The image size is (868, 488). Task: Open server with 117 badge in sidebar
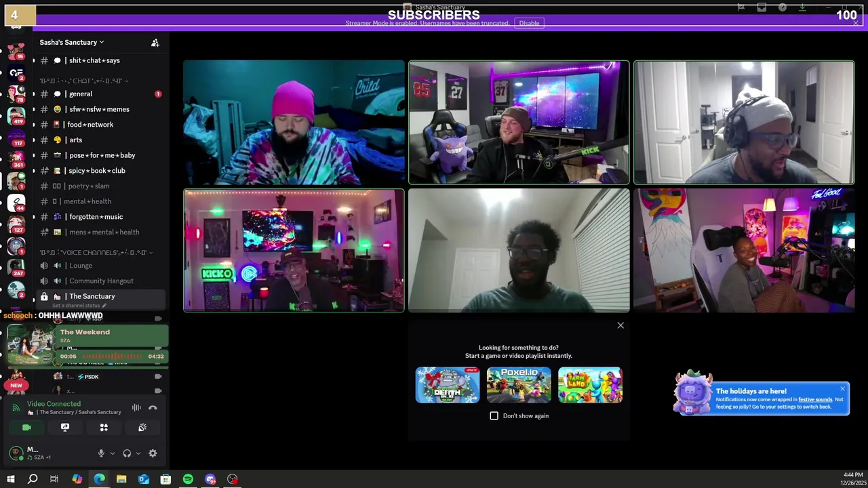pos(16,138)
